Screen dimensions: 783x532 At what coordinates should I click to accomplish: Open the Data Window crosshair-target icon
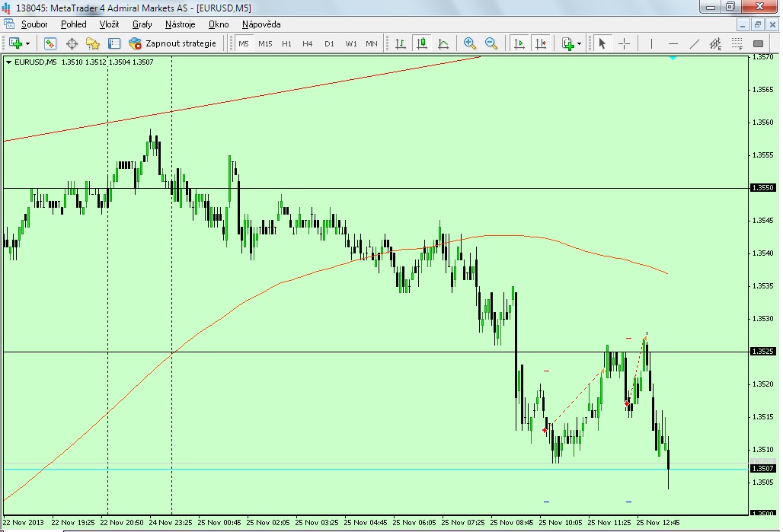click(x=72, y=43)
